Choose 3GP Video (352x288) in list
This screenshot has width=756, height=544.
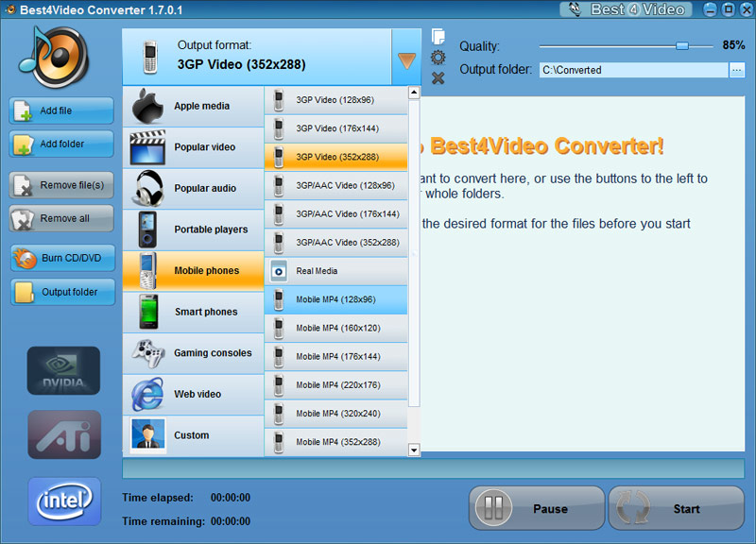336,157
